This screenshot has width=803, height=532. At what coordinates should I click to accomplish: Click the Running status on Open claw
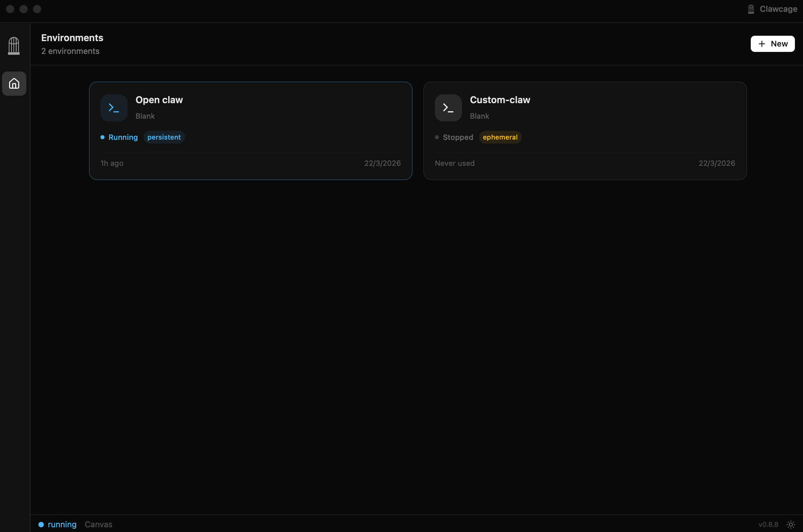[123, 137]
